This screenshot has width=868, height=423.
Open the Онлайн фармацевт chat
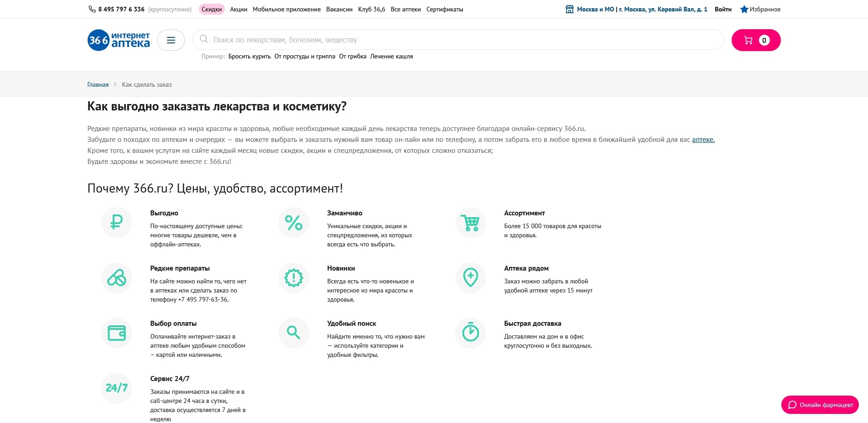tap(820, 405)
